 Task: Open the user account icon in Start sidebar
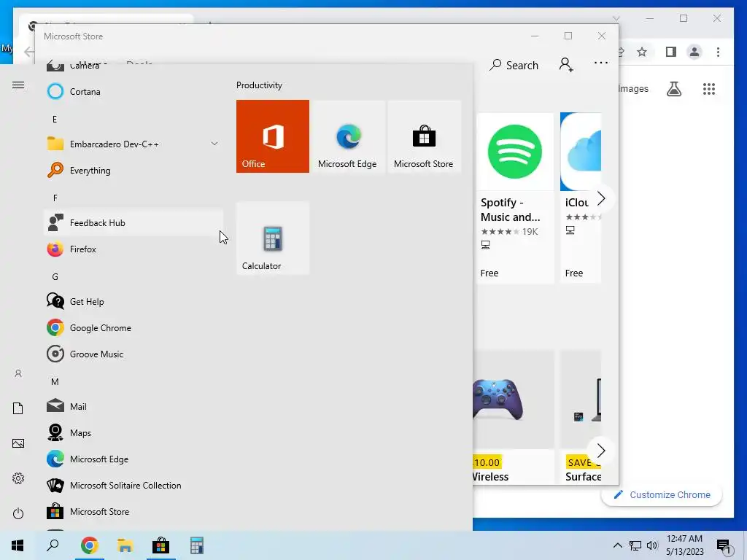point(18,373)
